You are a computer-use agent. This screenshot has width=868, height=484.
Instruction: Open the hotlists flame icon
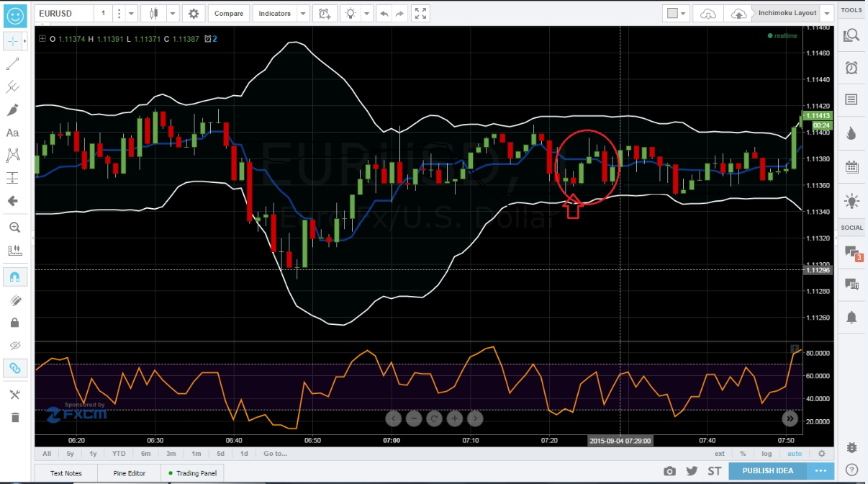[x=851, y=133]
